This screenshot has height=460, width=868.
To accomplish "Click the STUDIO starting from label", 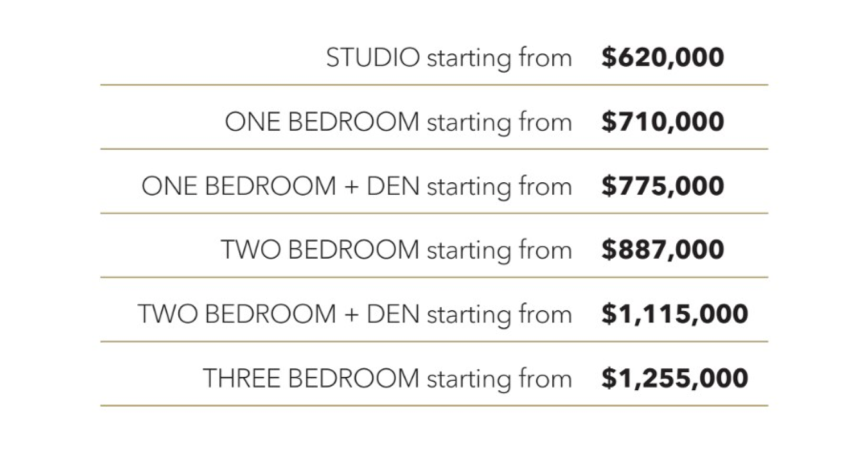I will tap(449, 58).
